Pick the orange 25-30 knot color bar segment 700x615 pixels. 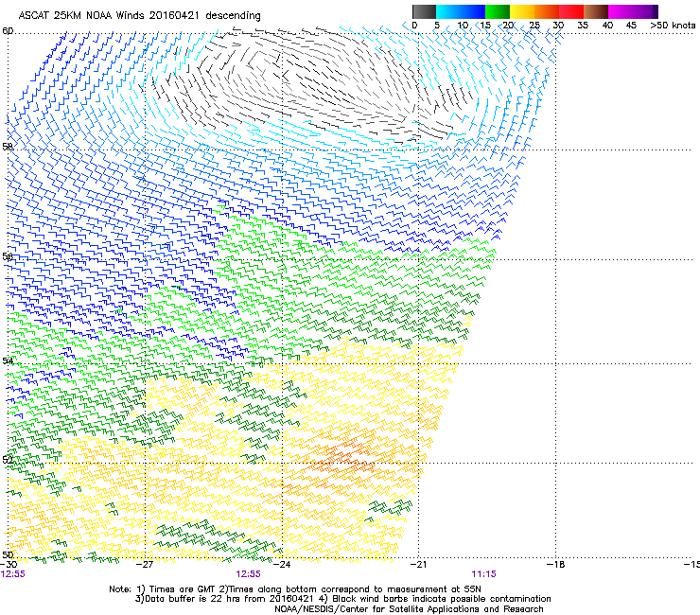coord(547,11)
